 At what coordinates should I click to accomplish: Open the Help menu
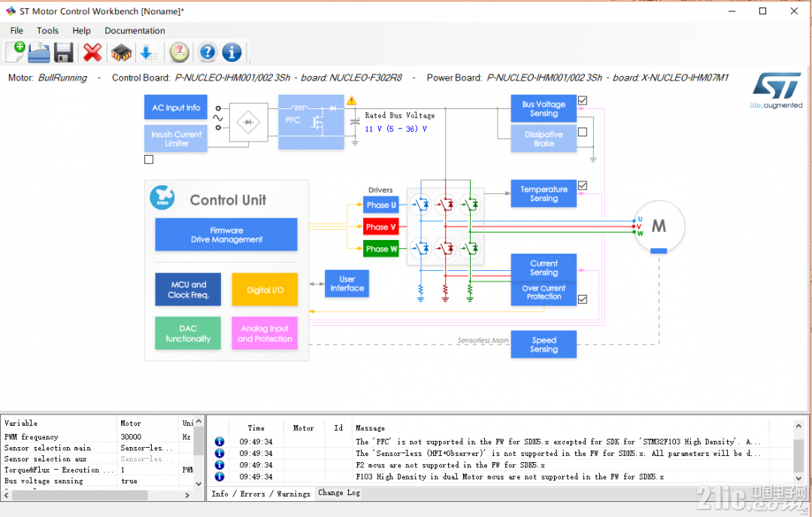[x=81, y=31]
